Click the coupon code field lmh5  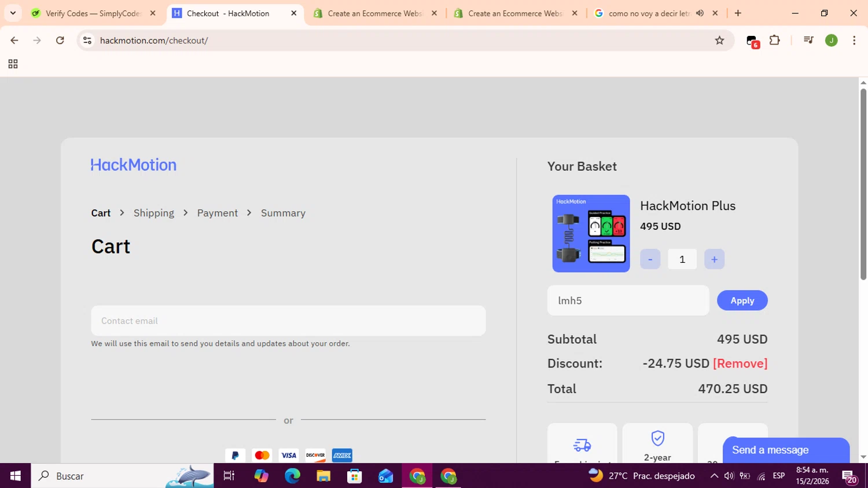tap(628, 300)
